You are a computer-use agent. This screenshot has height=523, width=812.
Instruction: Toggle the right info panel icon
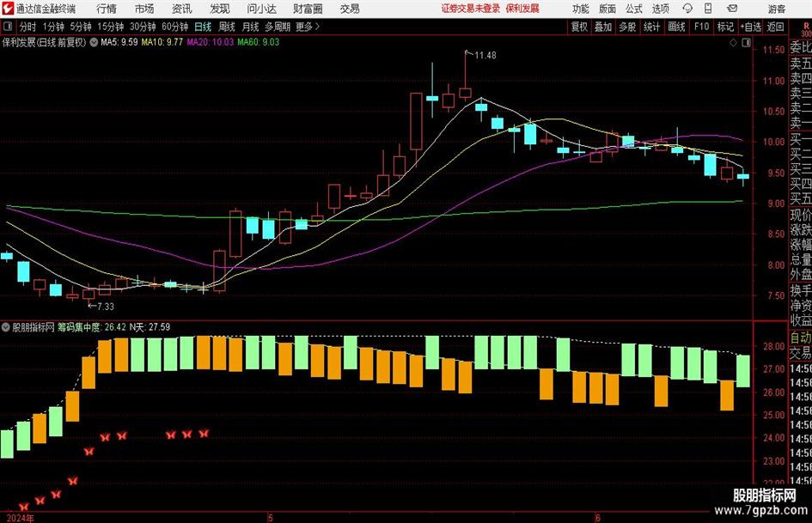tap(746, 43)
